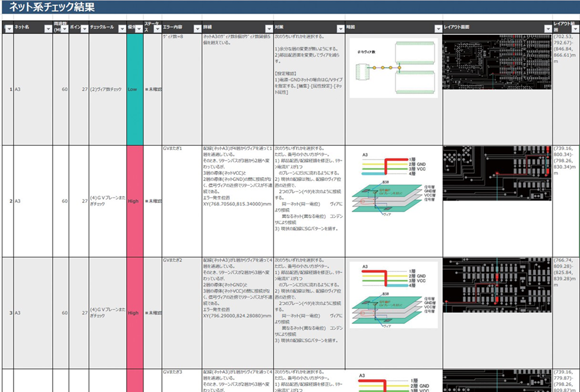Open the 詳細 column filter arrow

pos(268,29)
